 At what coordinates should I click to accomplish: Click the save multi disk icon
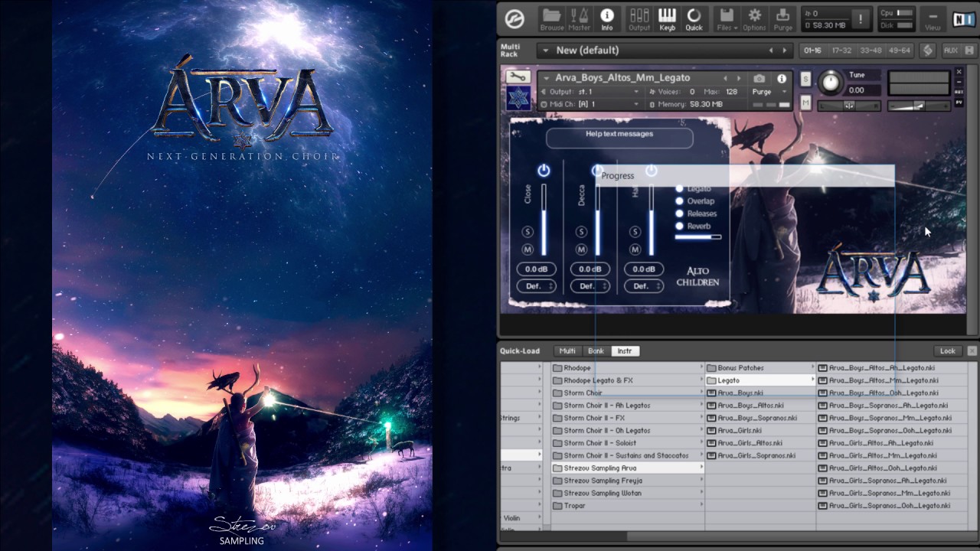[971, 51]
